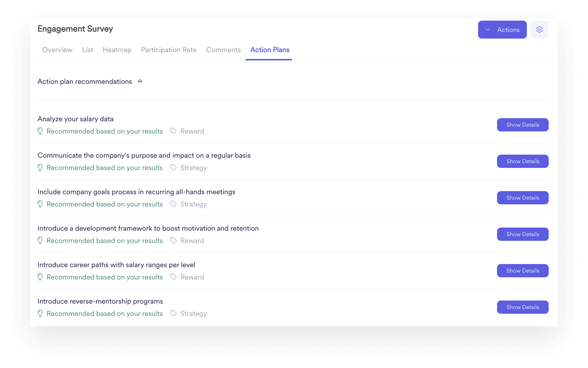Click the Participation Rate menu item
This screenshot has width=588, height=368.
click(x=169, y=49)
